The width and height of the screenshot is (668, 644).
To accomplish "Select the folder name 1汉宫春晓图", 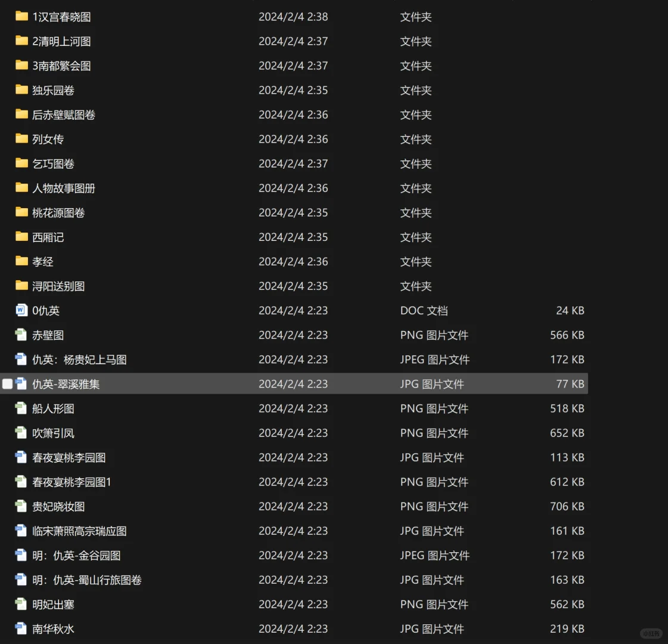I will (x=62, y=17).
